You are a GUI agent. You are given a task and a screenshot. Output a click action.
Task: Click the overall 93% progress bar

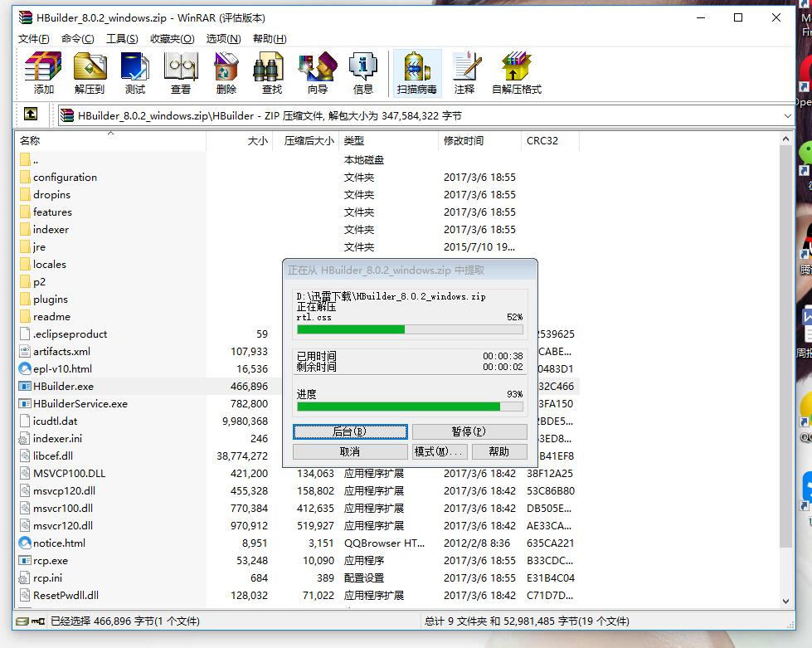click(x=410, y=407)
